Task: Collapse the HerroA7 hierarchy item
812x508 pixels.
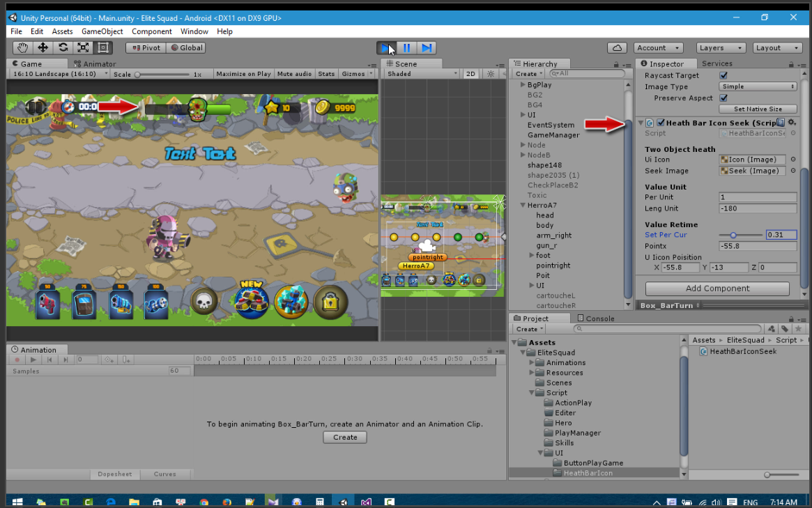Action: coord(523,205)
